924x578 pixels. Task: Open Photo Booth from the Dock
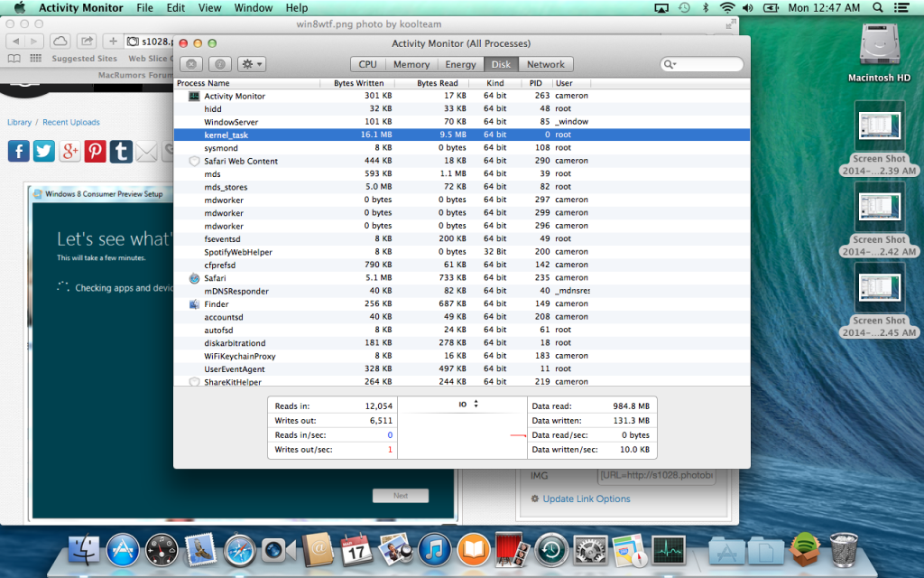pos(512,550)
